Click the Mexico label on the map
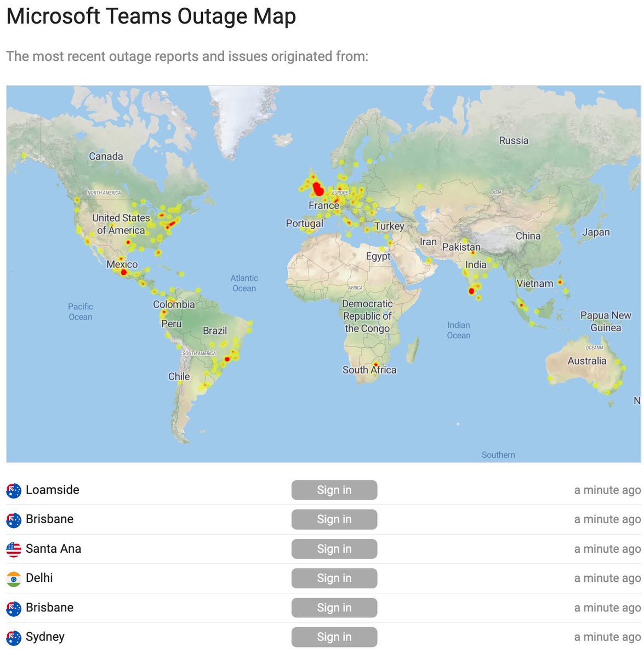This screenshot has height=658, width=644. [x=122, y=264]
